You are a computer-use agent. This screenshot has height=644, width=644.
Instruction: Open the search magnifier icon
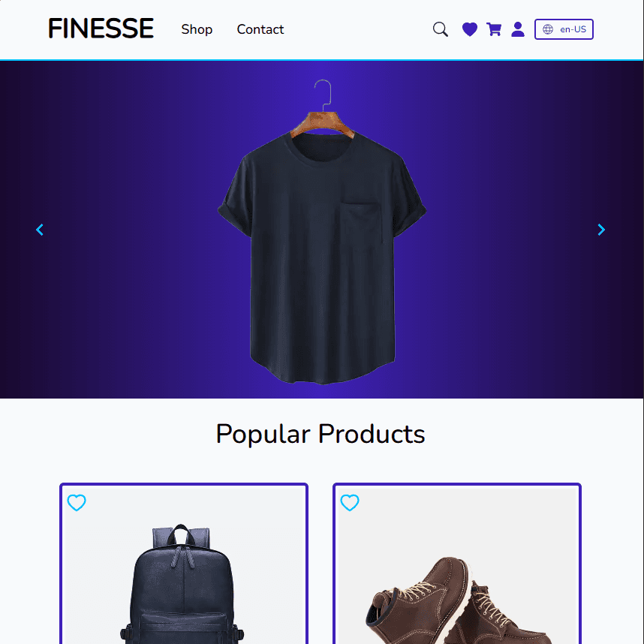coord(441,29)
